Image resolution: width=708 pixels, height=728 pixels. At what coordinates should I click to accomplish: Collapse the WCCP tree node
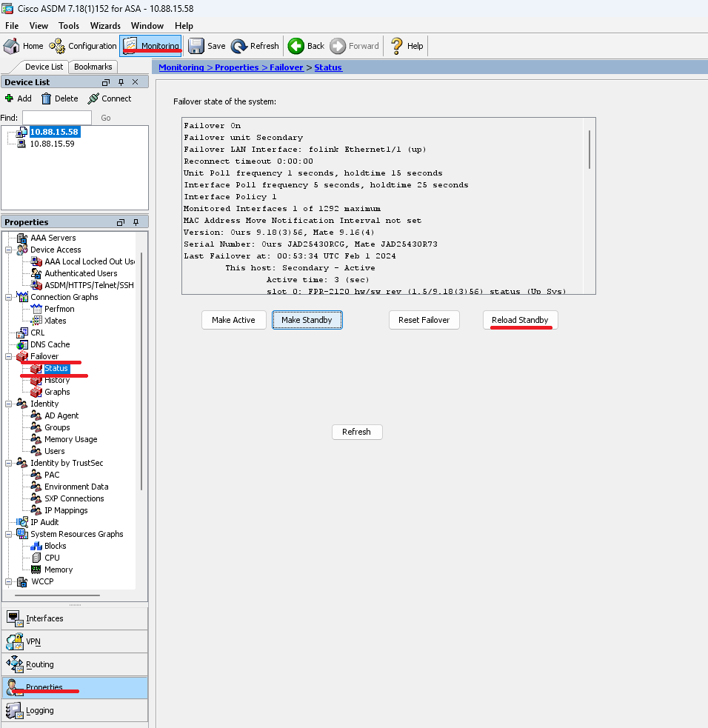[x=8, y=581]
